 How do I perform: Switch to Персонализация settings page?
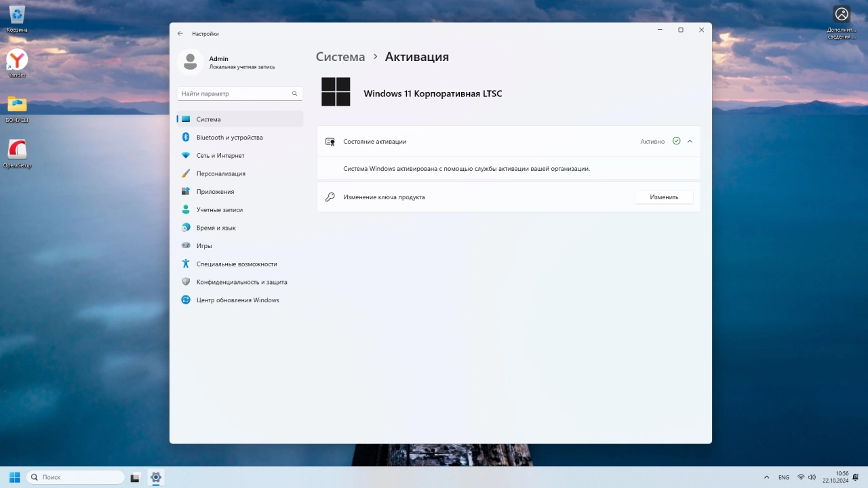pyautogui.click(x=221, y=174)
